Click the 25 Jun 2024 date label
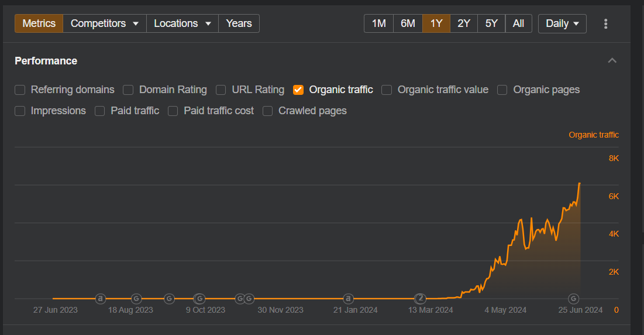Viewport: 644px width, 335px height. 580,310
